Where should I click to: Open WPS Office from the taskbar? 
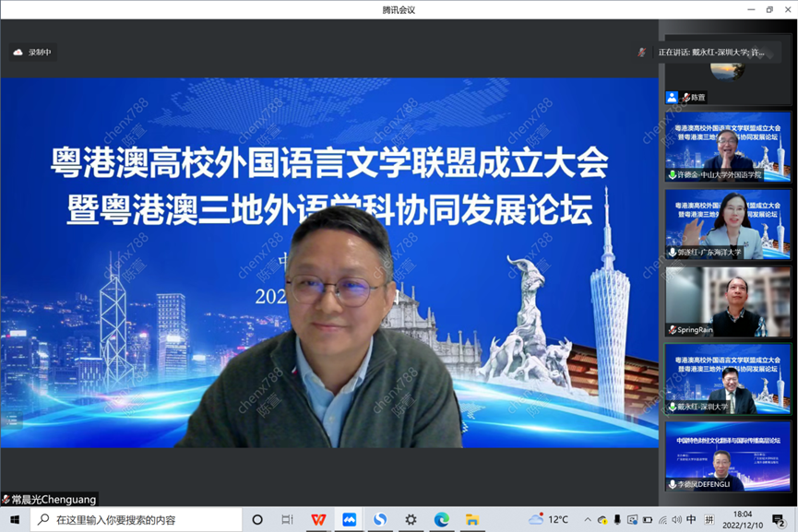[x=318, y=519]
